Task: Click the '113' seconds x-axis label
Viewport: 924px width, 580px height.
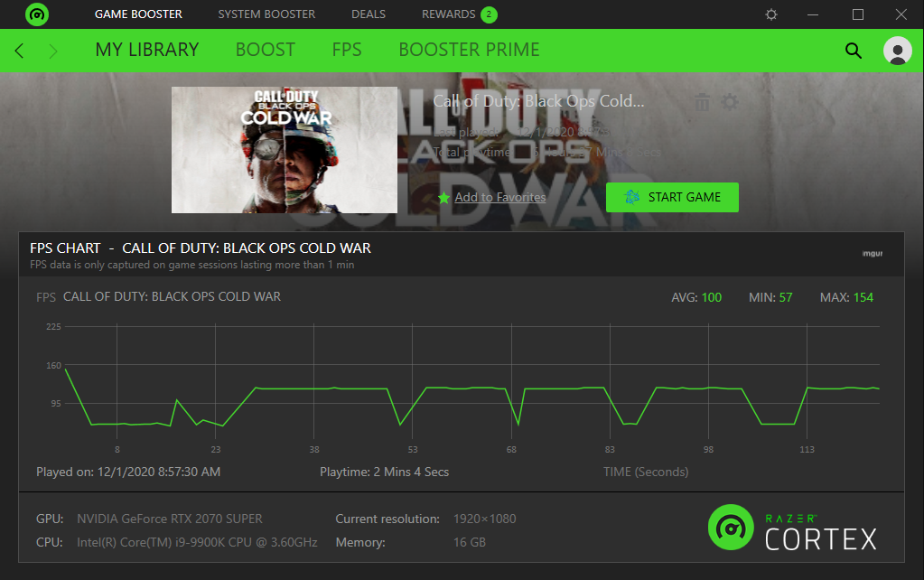Action: (x=807, y=450)
